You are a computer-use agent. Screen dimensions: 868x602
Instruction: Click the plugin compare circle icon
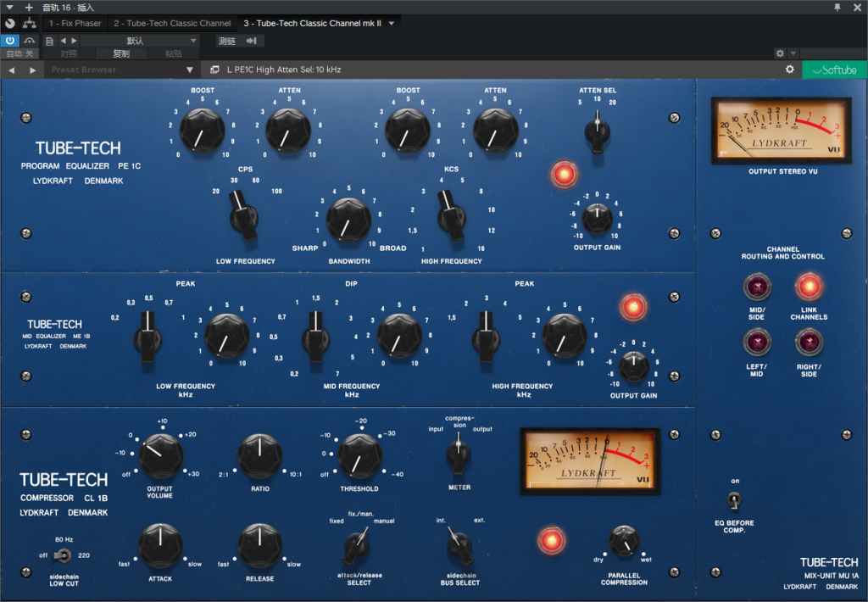[x=10, y=23]
